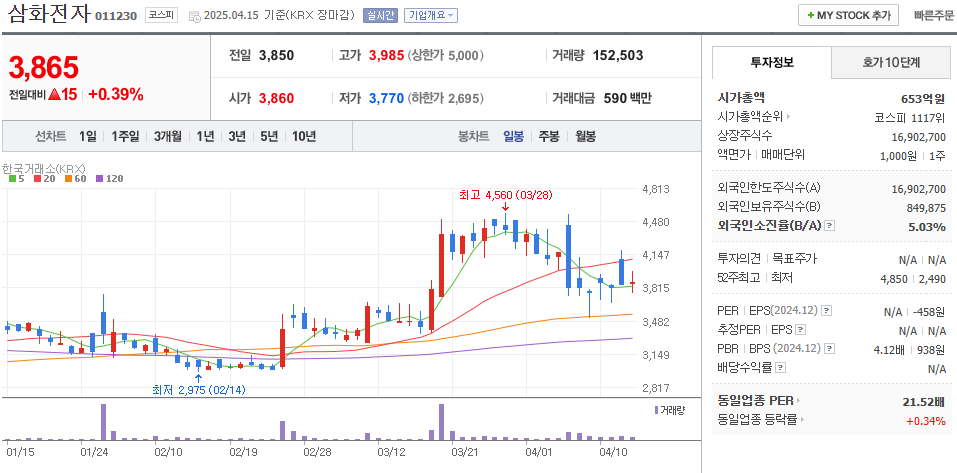Image resolution: width=957 pixels, height=473 pixels.
Task: Click the purple 120-day moving average legend
Action: [x=110, y=179]
